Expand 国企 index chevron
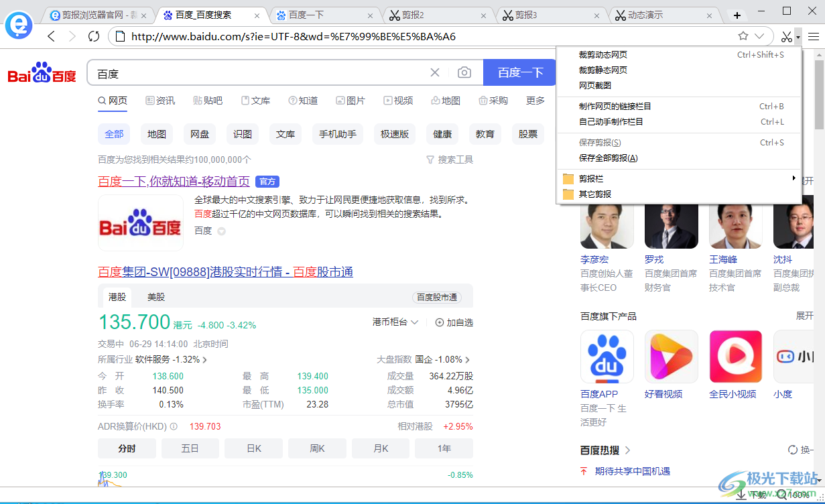The height and width of the screenshot is (504, 825). 467,360
